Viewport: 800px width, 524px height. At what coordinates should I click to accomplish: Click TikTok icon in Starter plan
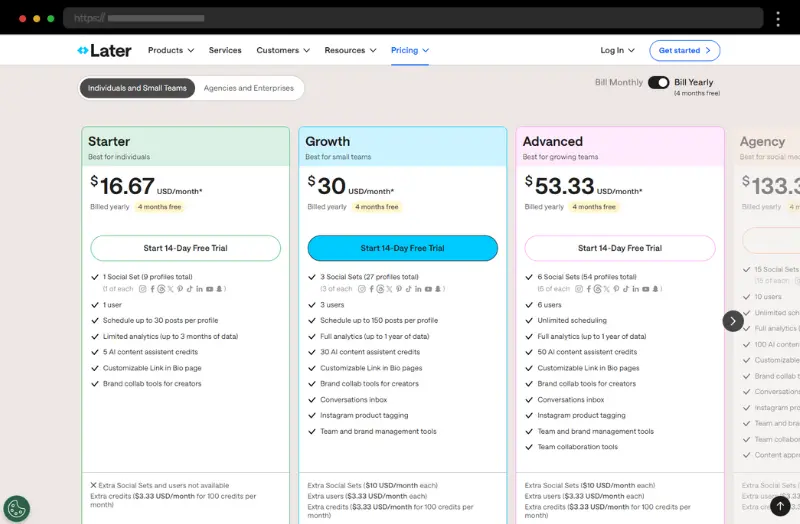(x=190, y=289)
